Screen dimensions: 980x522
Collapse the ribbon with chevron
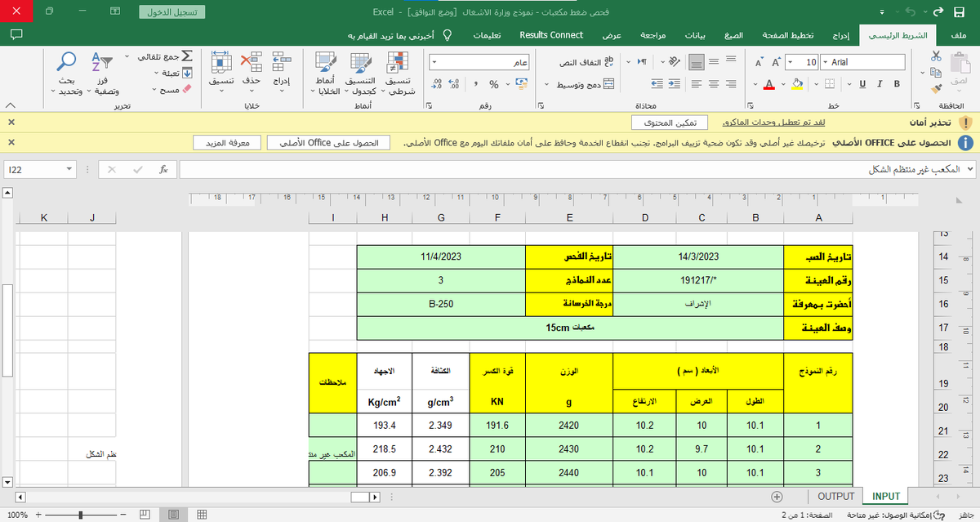click(10, 106)
